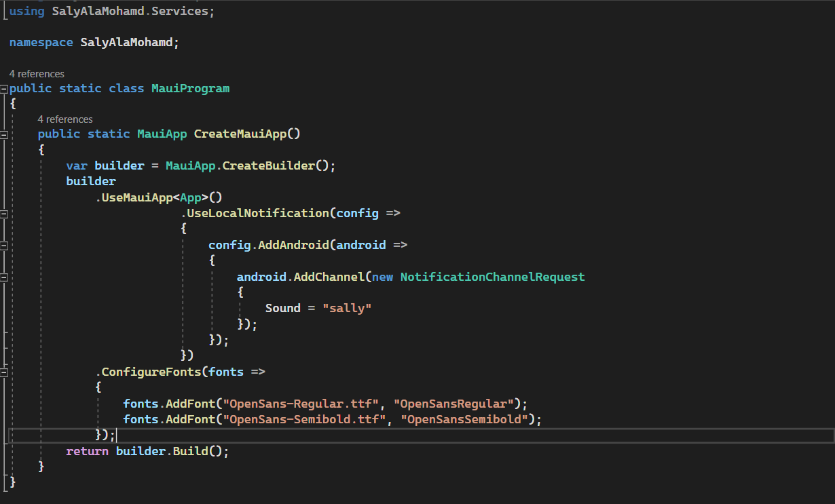Click the MauiProgram class name

coord(190,88)
